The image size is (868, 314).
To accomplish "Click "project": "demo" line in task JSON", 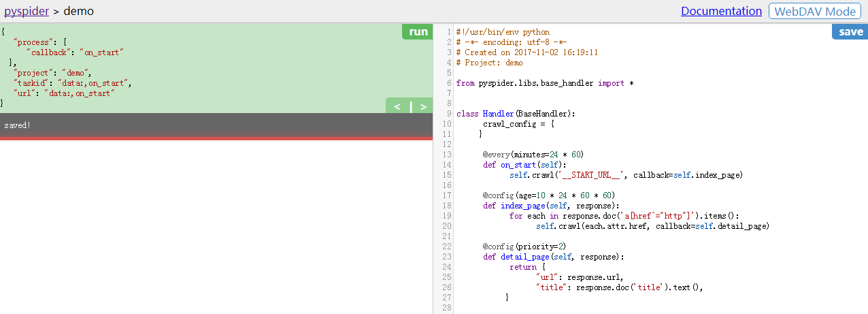I will click(52, 73).
